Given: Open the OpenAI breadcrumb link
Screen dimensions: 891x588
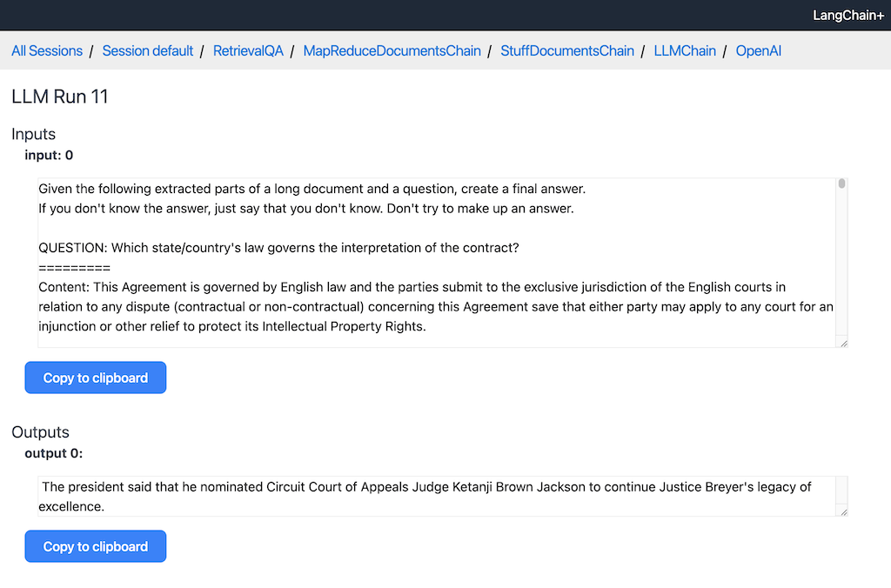Looking at the screenshot, I should (x=758, y=50).
